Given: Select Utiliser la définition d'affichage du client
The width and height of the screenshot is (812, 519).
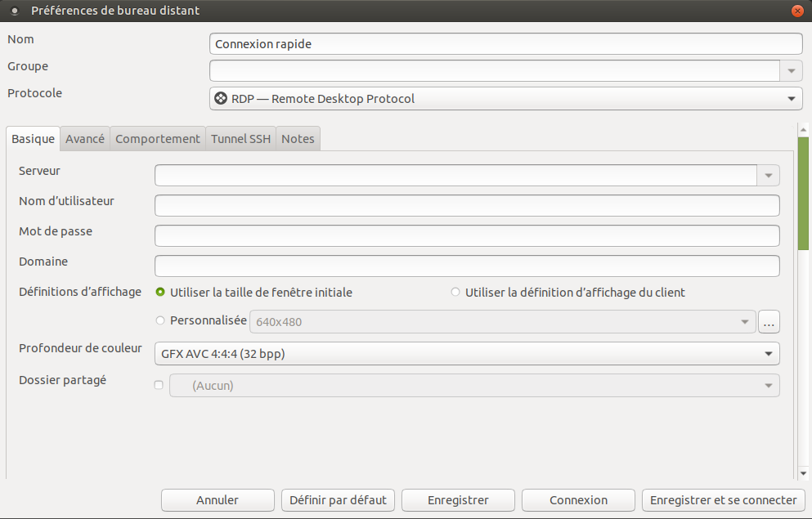Looking at the screenshot, I should (455, 292).
